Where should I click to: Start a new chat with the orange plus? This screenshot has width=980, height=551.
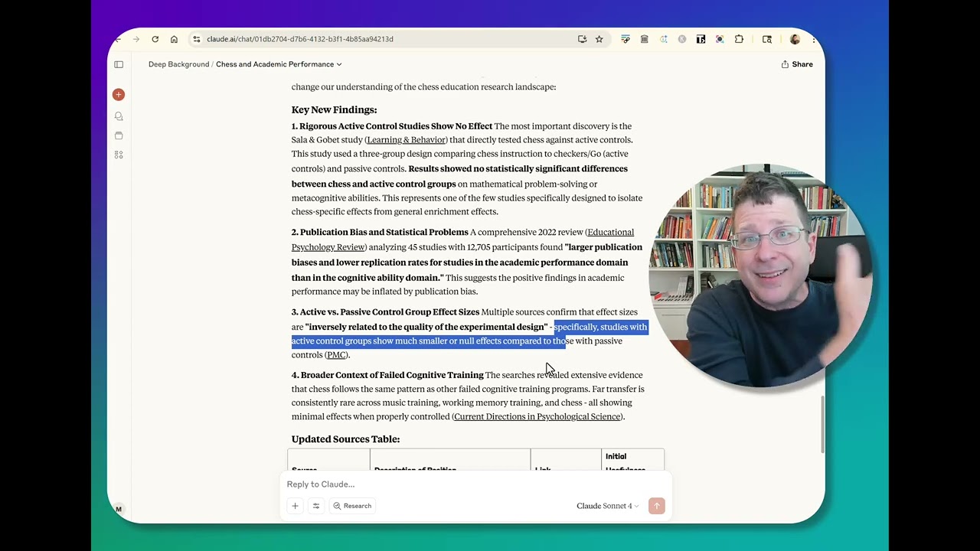coord(119,94)
